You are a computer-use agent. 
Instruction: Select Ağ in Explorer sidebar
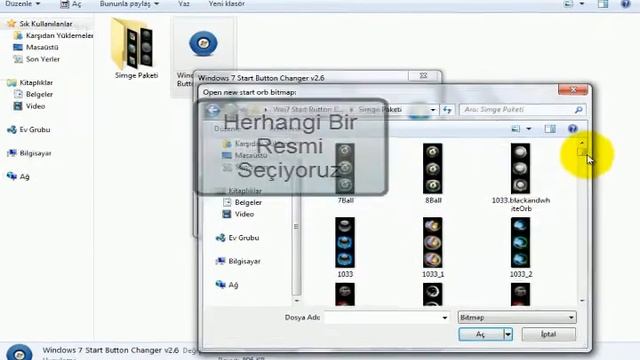(18, 176)
